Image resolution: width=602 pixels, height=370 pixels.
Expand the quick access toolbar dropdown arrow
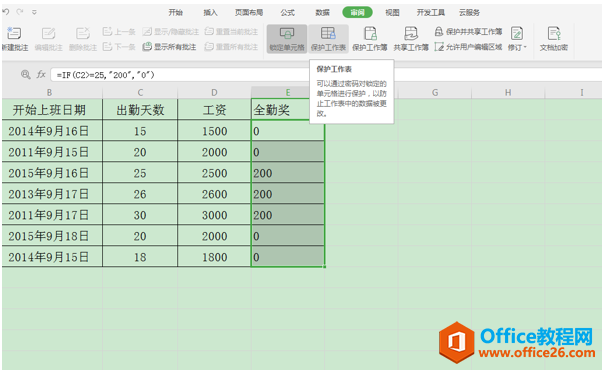[x=34, y=12]
